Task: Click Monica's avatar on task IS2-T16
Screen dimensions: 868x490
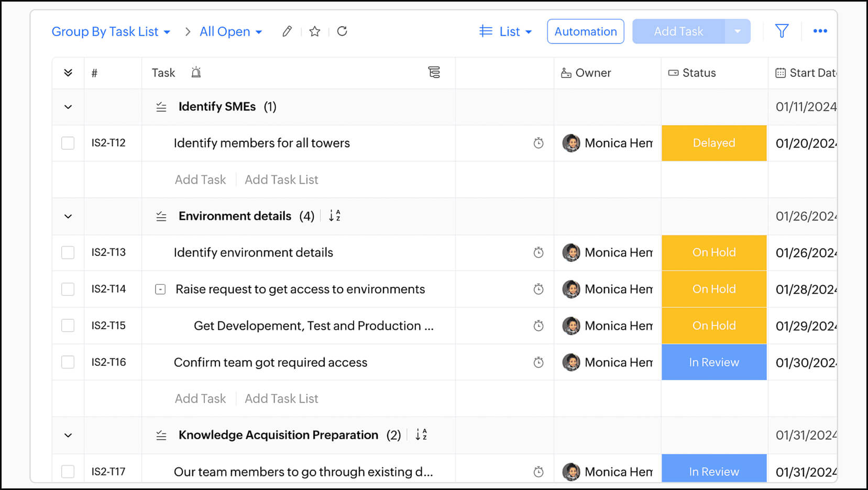Action: pyautogui.click(x=571, y=362)
